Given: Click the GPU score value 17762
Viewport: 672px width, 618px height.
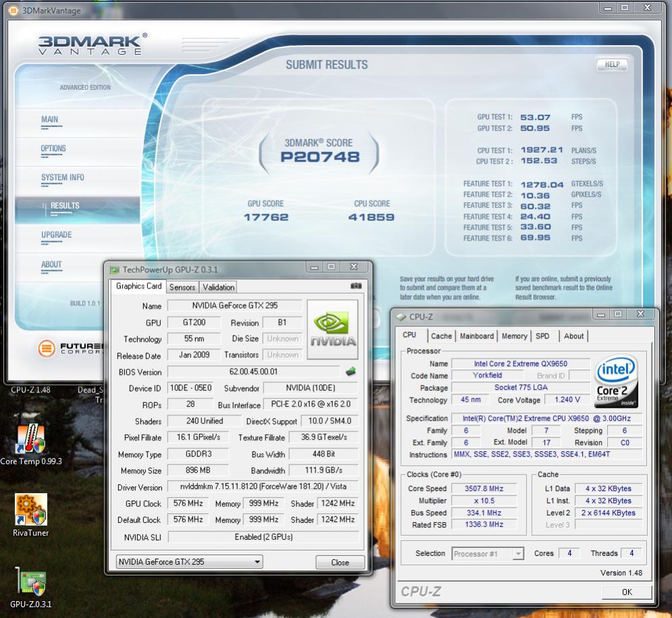Looking at the screenshot, I should [x=266, y=217].
